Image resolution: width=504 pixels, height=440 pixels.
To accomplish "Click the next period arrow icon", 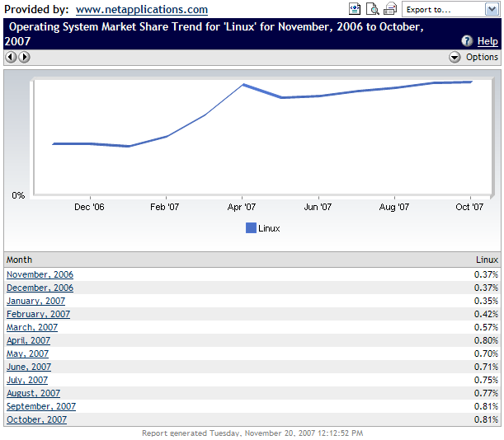I will tap(24, 57).
